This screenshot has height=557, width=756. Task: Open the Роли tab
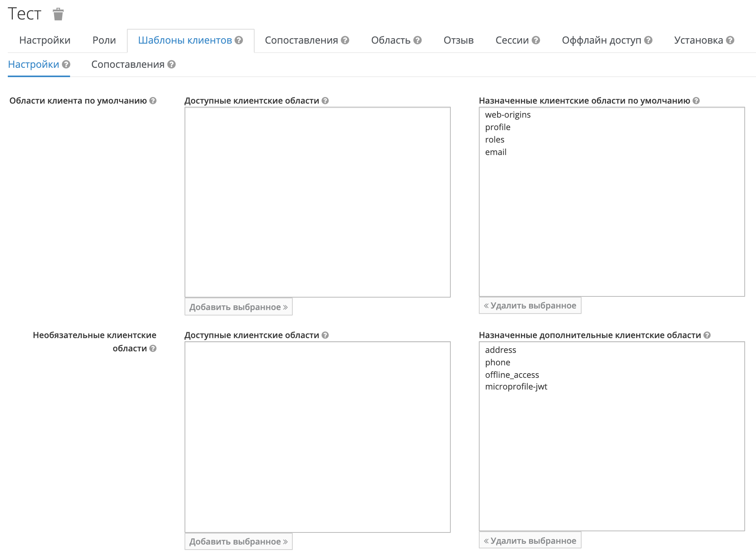click(104, 40)
